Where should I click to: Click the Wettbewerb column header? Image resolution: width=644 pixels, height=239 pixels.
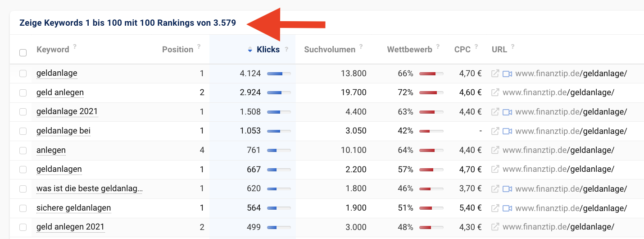click(x=409, y=50)
